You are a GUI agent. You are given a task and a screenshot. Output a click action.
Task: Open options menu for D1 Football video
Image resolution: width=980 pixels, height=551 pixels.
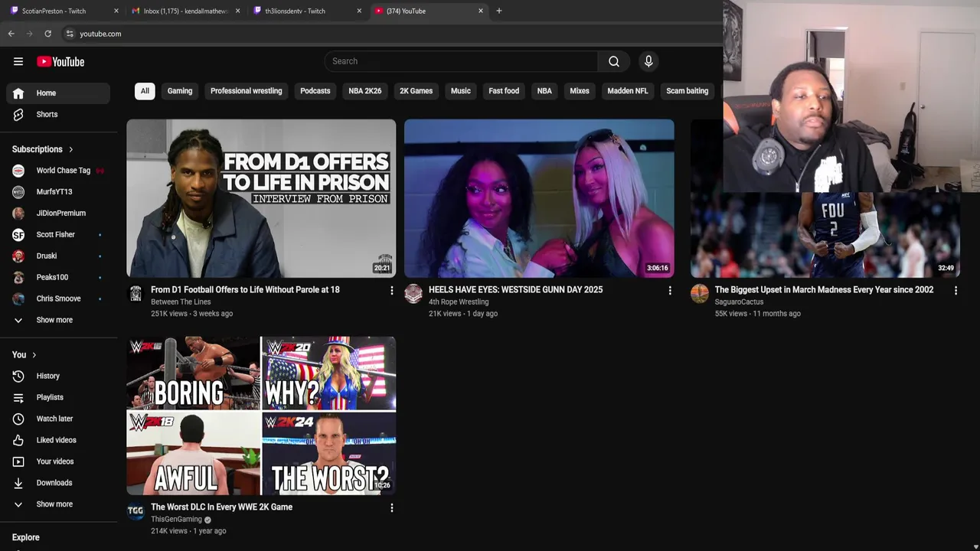click(x=391, y=291)
